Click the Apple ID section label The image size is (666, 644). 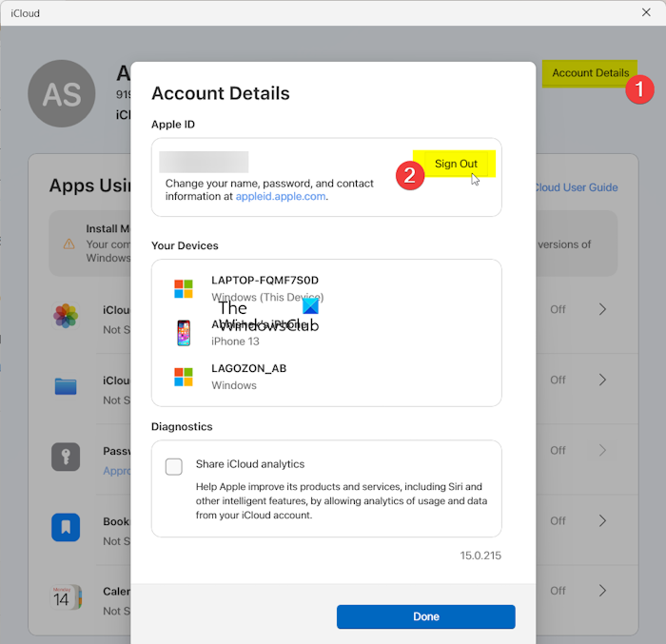click(173, 125)
